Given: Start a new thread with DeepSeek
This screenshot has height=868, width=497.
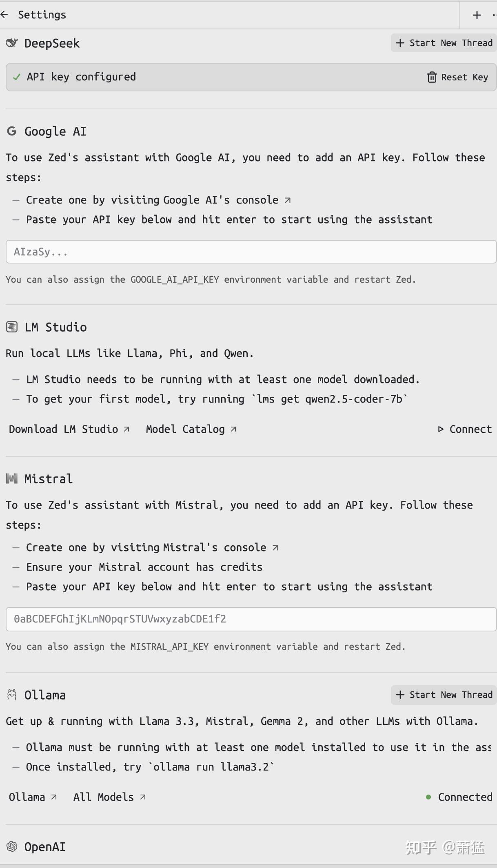Looking at the screenshot, I should [444, 43].
